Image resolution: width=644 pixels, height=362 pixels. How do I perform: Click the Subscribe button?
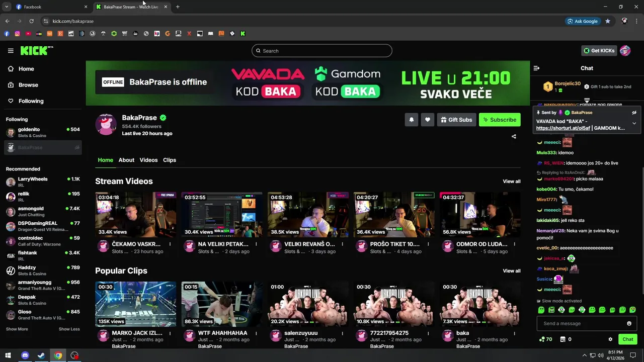(500, 120)
